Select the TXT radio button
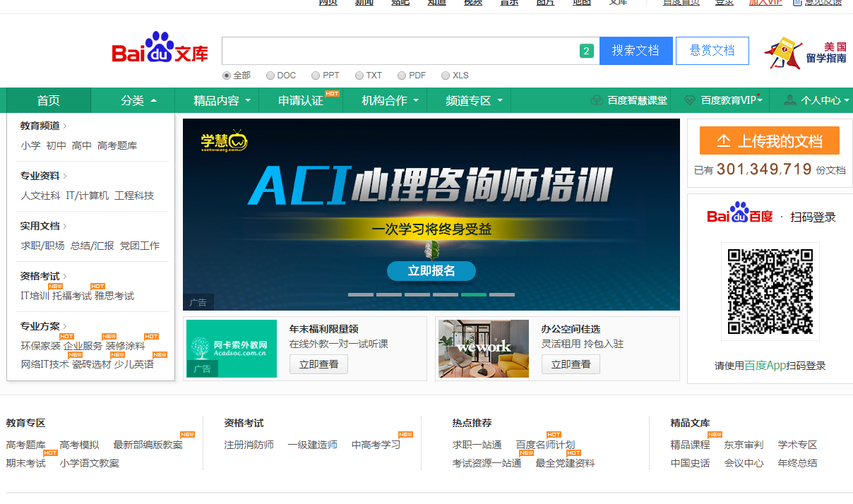This screenshot has height=504, width=853. 359,76
